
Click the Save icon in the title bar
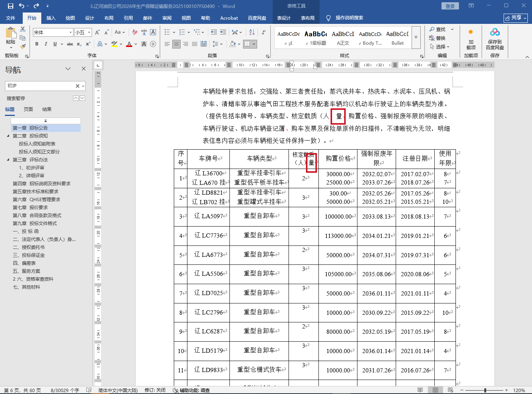coord(10,6)
